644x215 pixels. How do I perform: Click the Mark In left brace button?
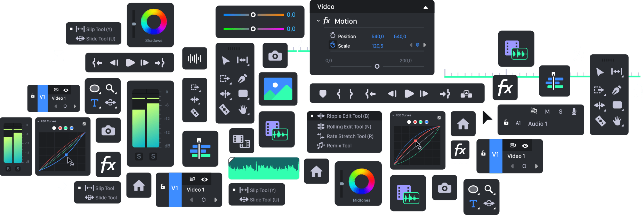pos(339,94)
